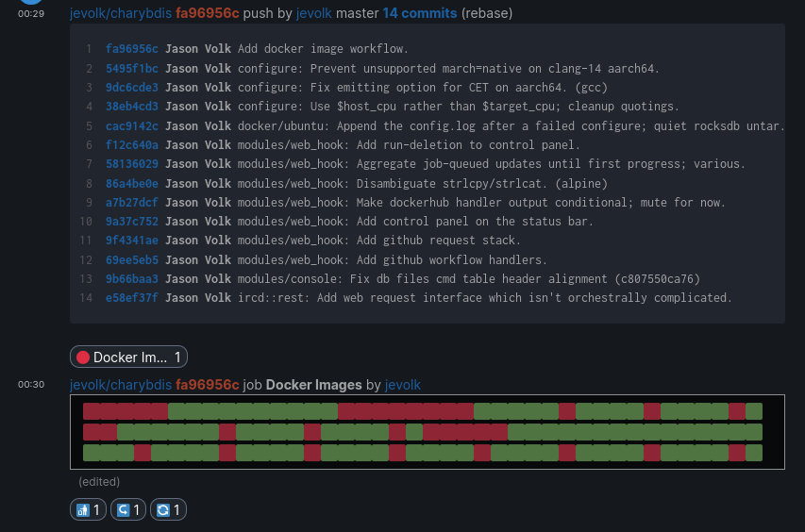Open commit 86a4be0e Disambiguate strlcpy
The width and height of the screenshot is (805, 532).
(132, 183)
